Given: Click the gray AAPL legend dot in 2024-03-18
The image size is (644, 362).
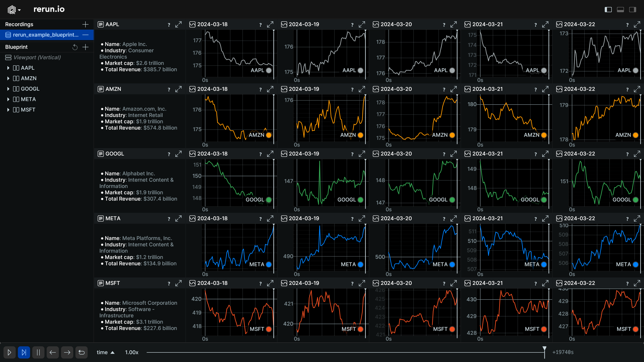Looking at the screenshot, I should tap(269, 70).
